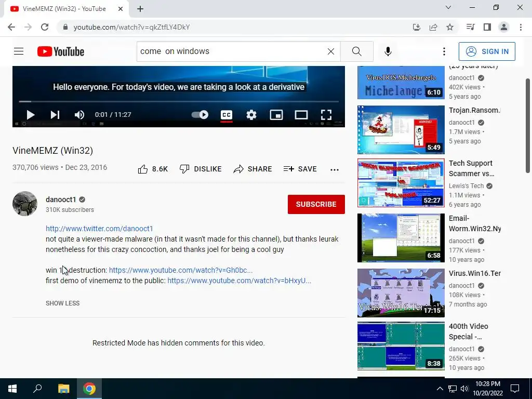Viewport: 532px width, 399px height.
Task: Play the VineMEMZ video
Action: (31, 115)
